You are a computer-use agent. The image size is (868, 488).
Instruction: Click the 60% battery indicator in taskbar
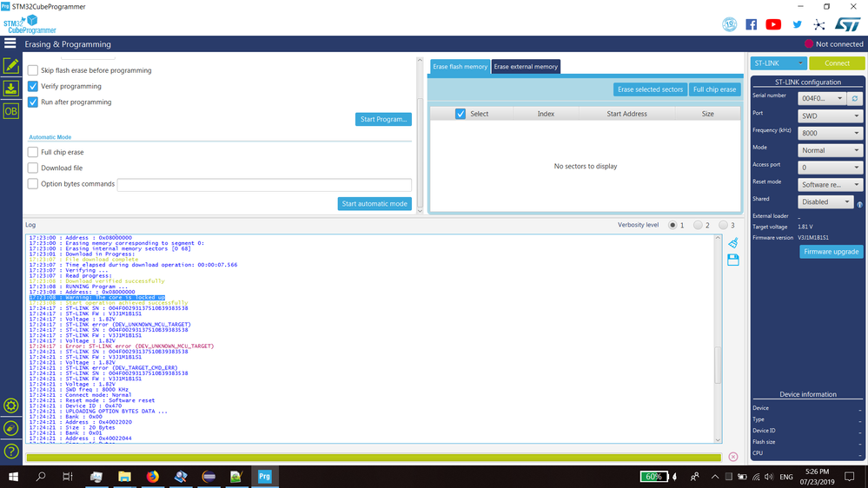[653, 477]
